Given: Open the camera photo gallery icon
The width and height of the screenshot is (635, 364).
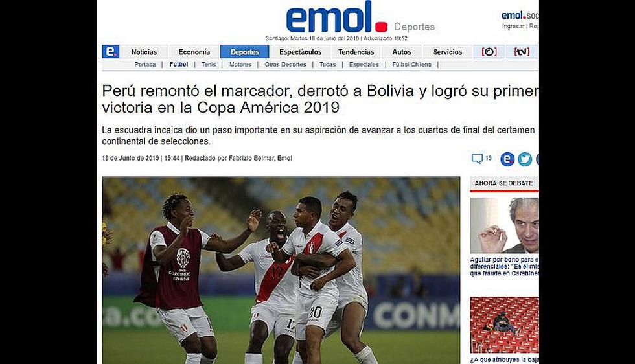Looking at the screenshot, I should [x=489, y=52].
